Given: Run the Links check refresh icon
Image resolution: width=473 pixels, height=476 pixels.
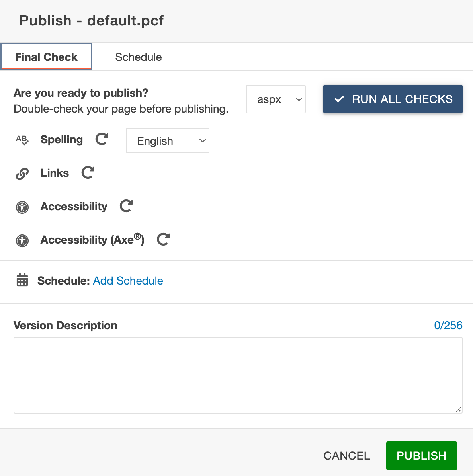Looking at the screenshot, I should (88, 173).
